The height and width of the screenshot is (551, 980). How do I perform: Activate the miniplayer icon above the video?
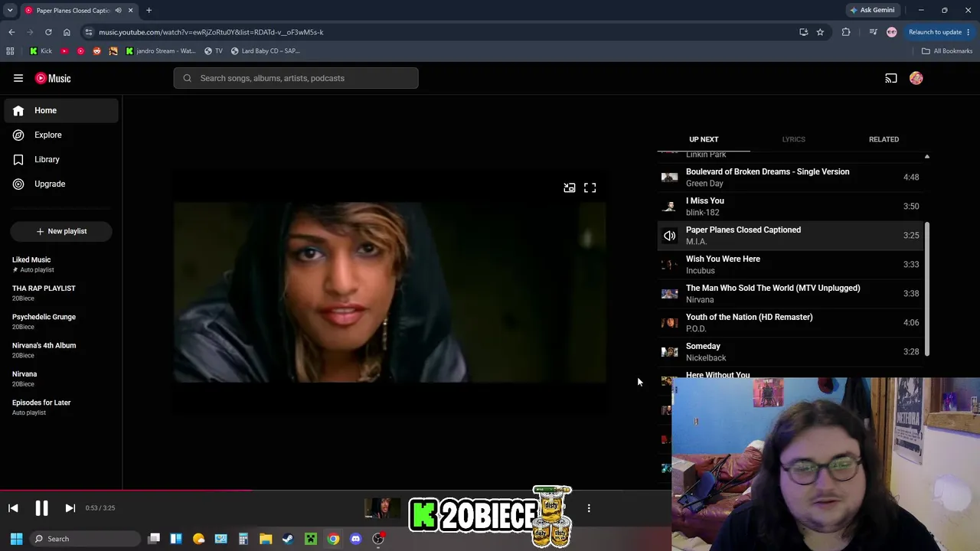pos(570,187)
